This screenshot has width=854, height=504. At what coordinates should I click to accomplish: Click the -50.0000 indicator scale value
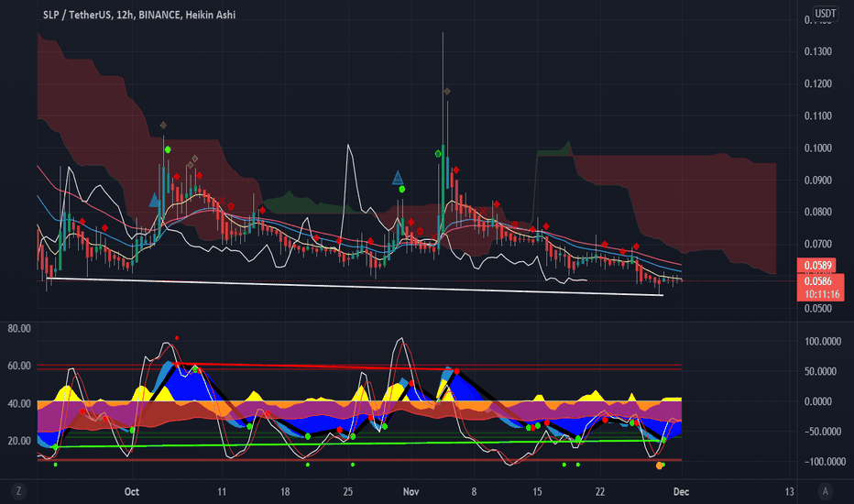tap(821, 432)
